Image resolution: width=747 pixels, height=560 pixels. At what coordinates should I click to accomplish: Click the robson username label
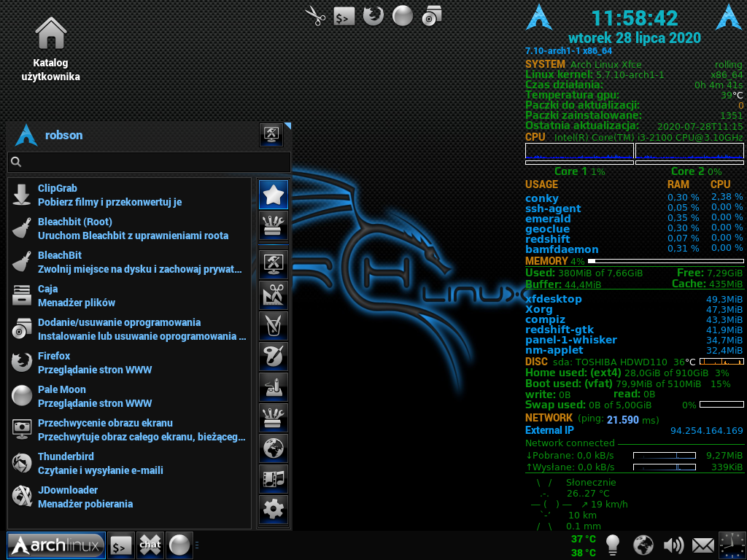[64, 135]
